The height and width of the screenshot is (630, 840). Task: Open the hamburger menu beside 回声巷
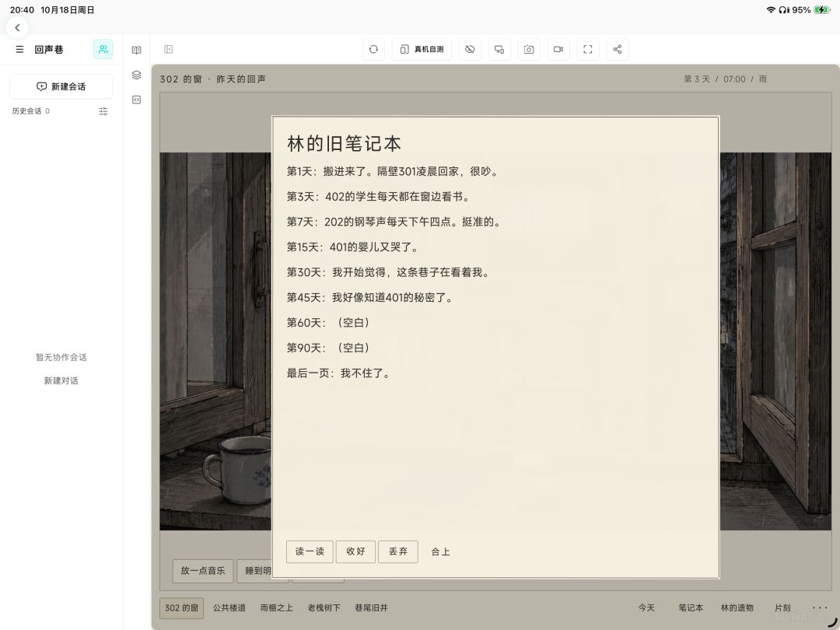[x=19, y=49]
